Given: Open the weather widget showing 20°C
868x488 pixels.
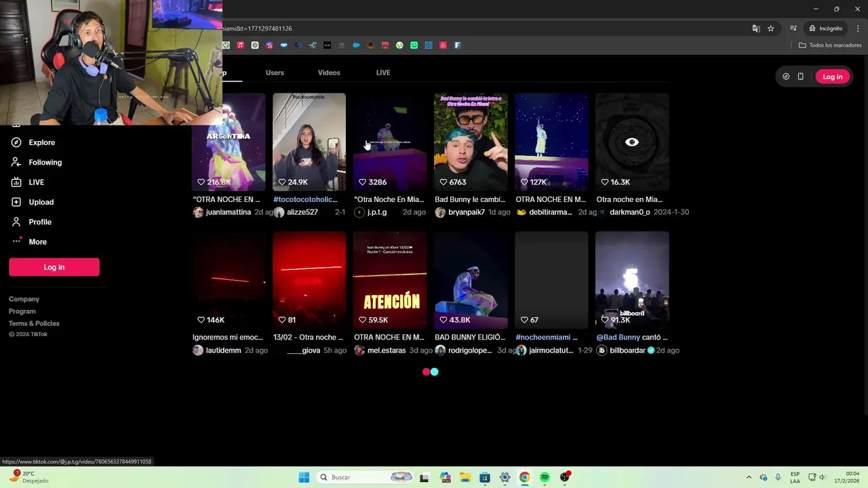Looking at the screenshot, I should pos(28,477).
